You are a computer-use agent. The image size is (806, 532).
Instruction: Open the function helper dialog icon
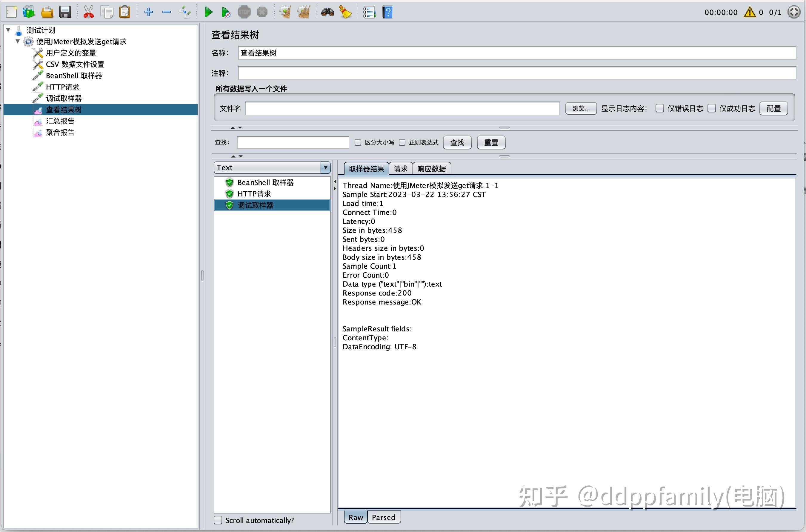369,12
